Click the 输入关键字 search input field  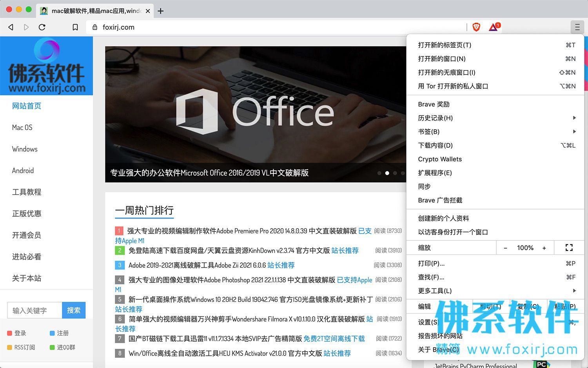(34, 310)
